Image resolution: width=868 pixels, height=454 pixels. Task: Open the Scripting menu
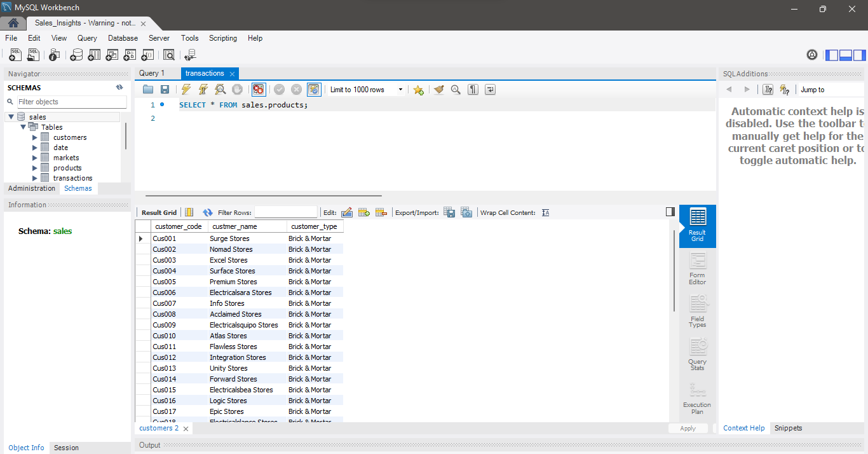pyautogui.click(x=223, y=38)
